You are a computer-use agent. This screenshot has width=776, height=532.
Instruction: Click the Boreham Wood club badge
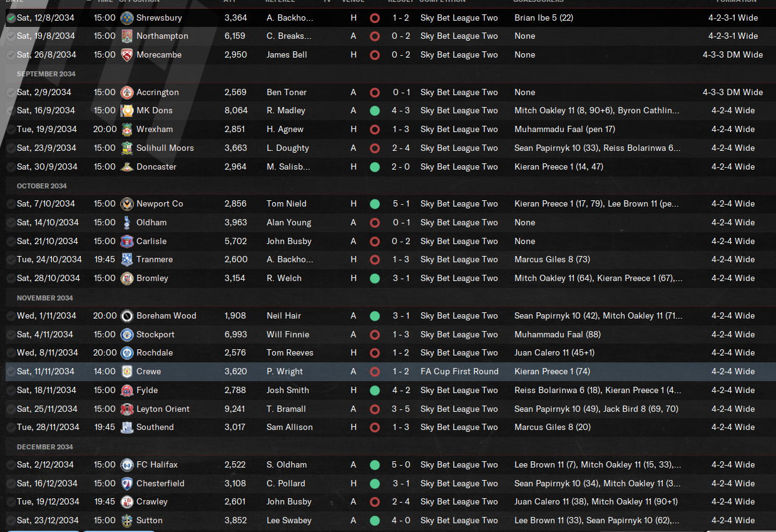pyautogui.click(x=127, y=316)
